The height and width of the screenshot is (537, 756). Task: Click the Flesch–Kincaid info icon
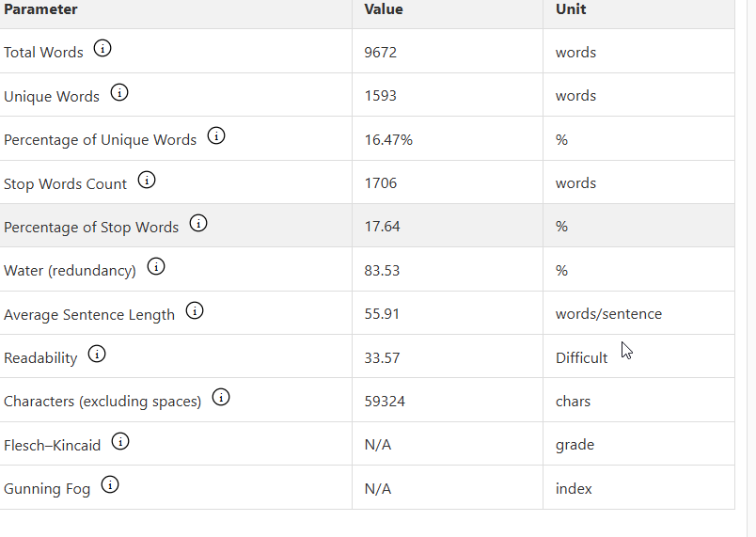(120, 441)
